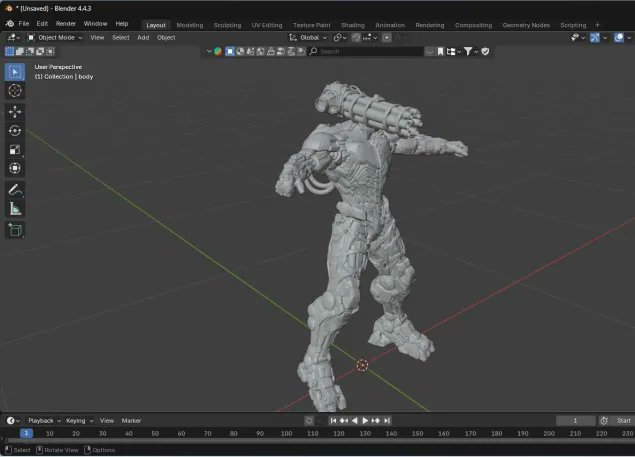Click the bookmark icon beside search
The image size is (635, 457).
[x=440, y=51]
